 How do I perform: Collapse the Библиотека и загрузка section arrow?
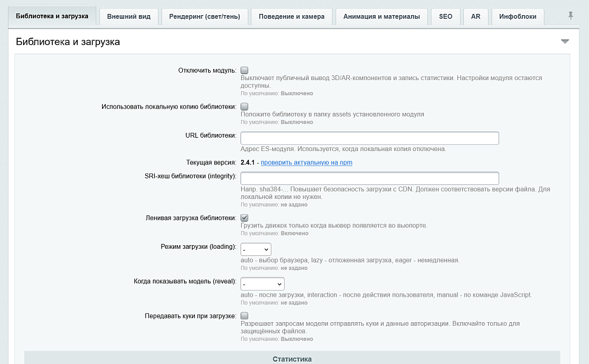click(565, 41)
